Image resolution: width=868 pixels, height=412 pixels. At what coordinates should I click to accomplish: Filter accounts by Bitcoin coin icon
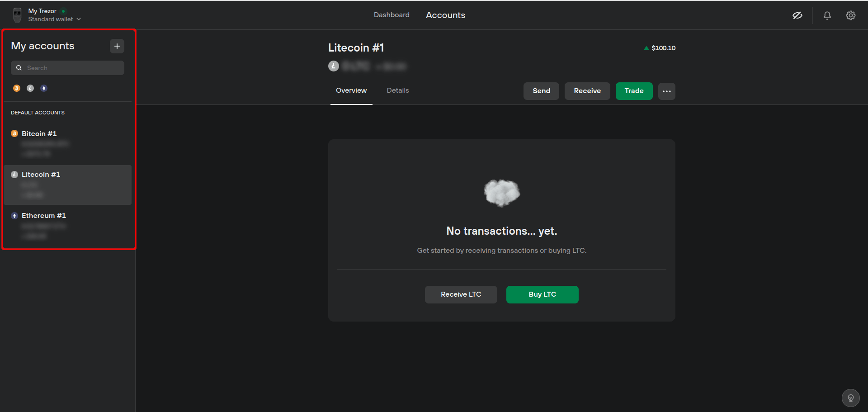click(x=17, y=88)
